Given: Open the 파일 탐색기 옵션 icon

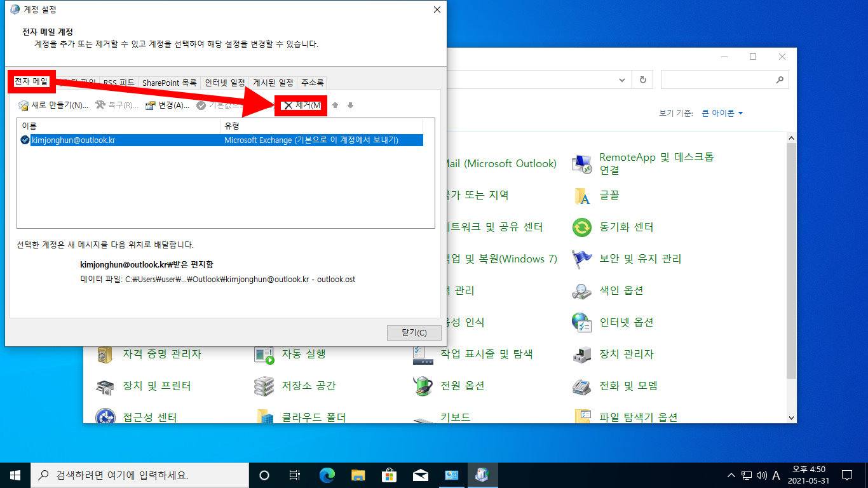Looking at the screenshot, I should (x=583, y=416).
